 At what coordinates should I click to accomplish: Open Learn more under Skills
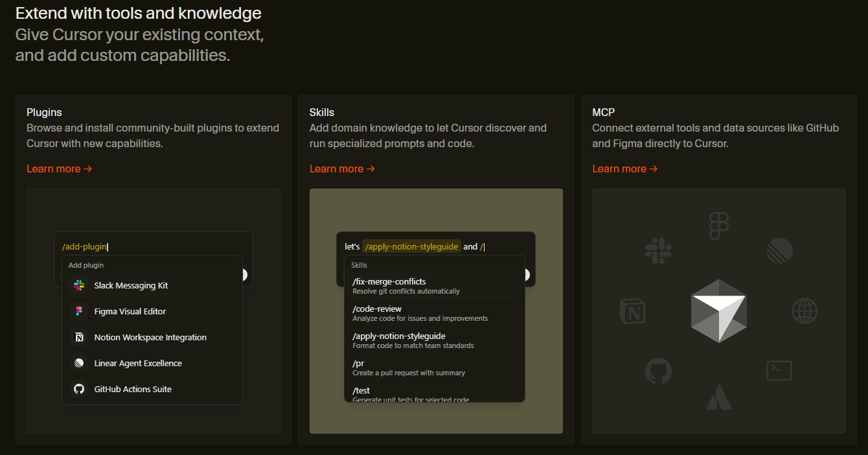(343, 169)
